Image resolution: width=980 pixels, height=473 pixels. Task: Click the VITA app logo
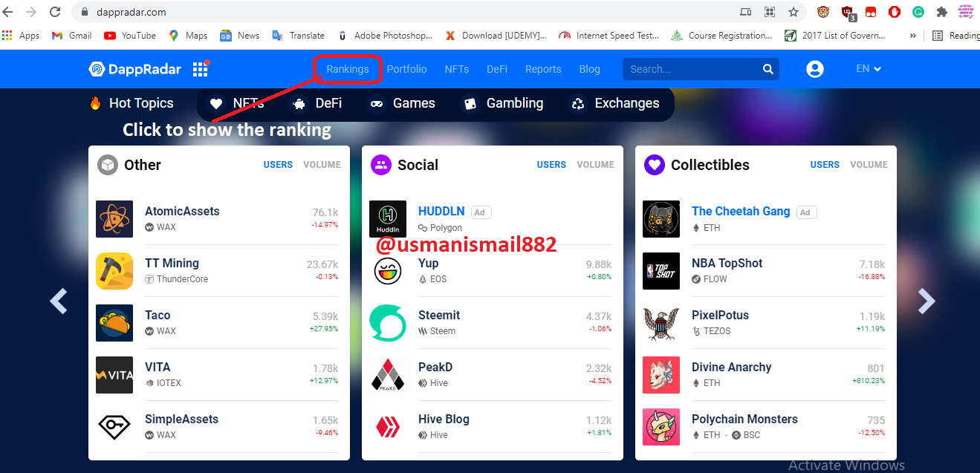point(114,375)
